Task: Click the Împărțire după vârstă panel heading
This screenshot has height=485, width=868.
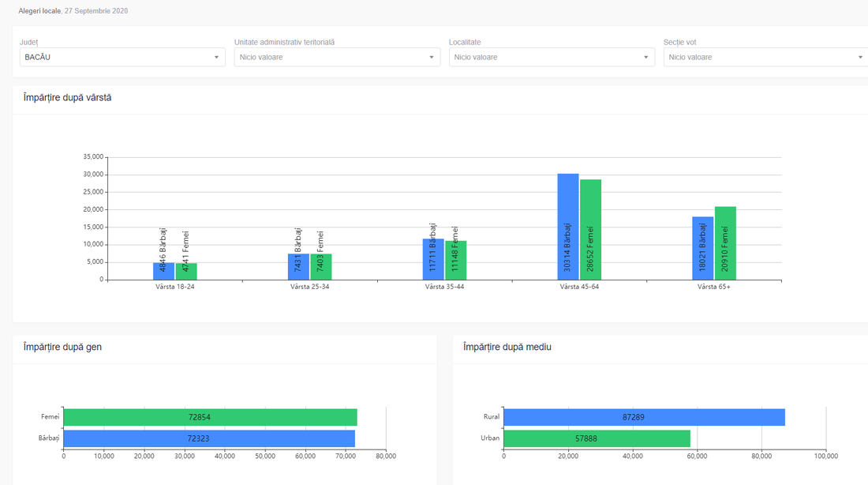Action: (x=67, y=97)
